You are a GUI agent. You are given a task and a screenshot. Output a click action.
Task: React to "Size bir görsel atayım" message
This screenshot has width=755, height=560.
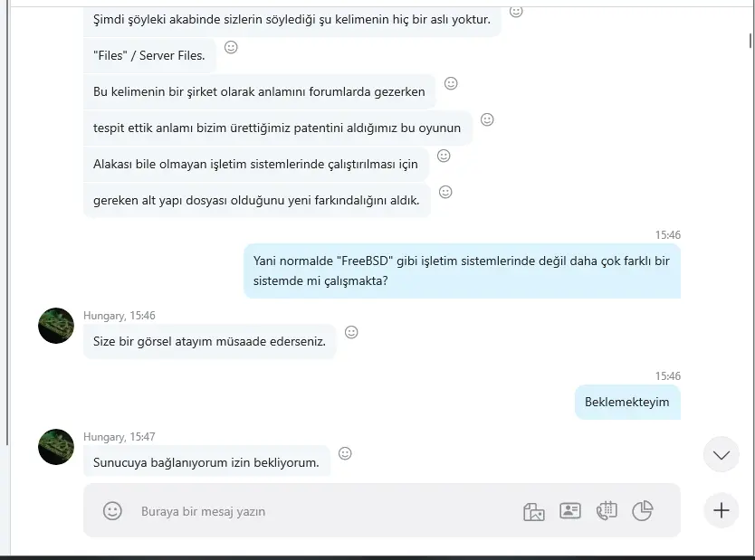(351, 332)
